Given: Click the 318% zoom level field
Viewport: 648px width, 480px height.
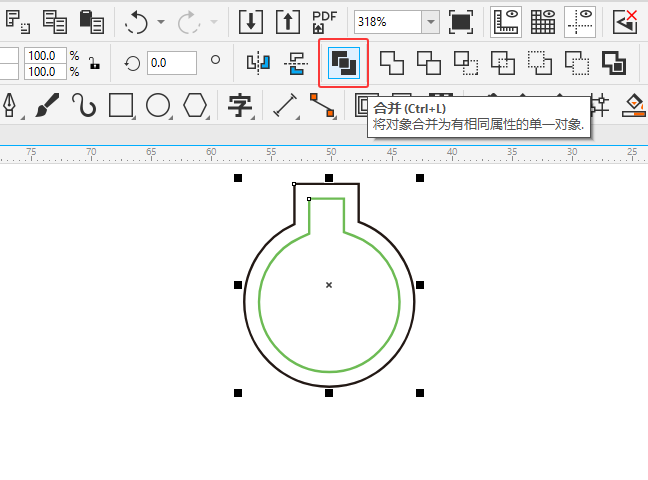Looking at the screenshot, I should (388, 21).
